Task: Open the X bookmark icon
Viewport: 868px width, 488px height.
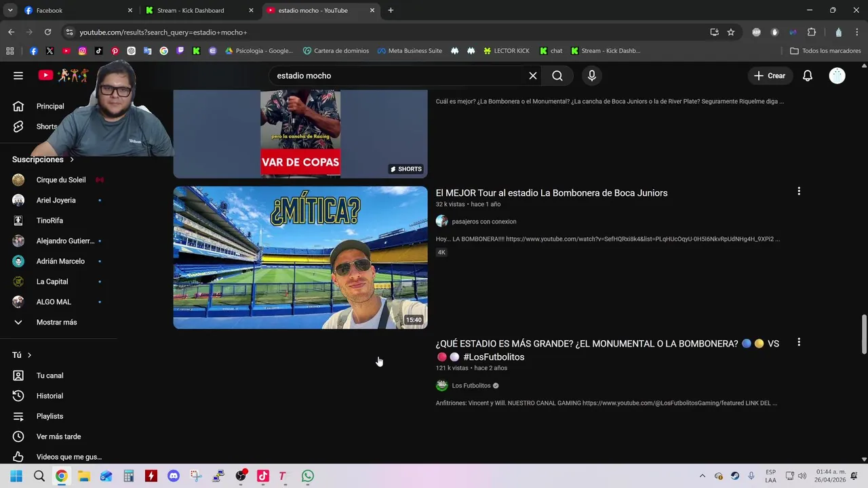Action: coord(50,51)
